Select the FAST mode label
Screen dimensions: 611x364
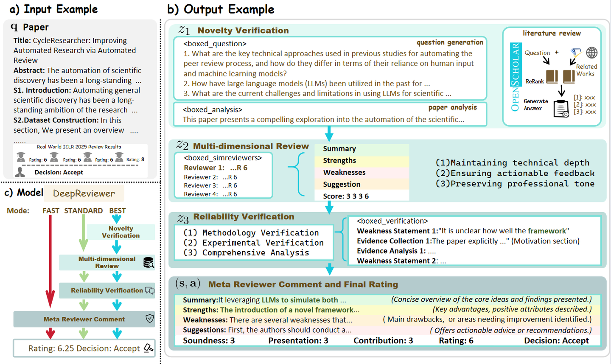[x=50, y=210]
